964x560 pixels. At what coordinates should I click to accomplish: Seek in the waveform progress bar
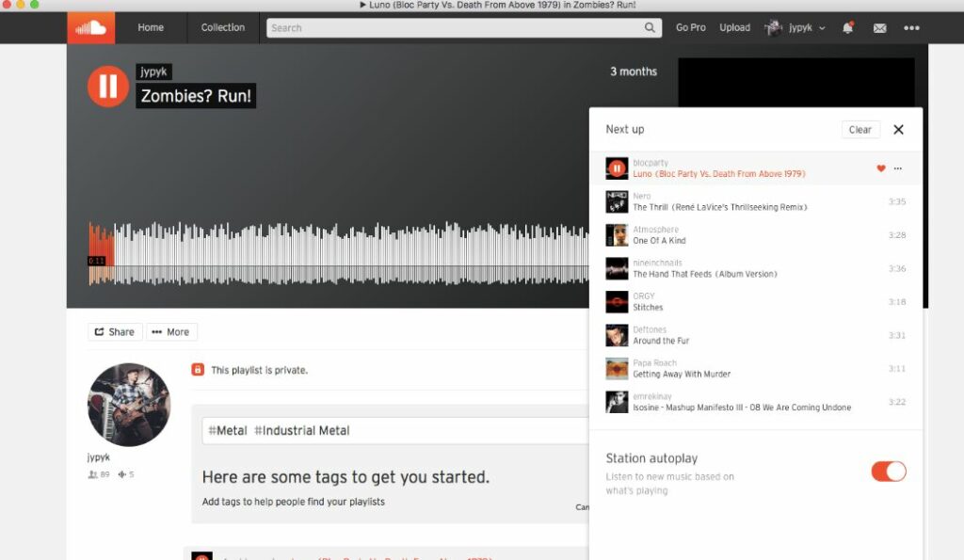click(338, 253)
